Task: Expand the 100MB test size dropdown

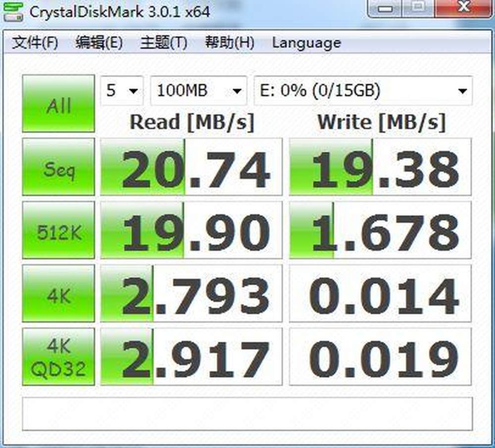Action: (198, 91)
